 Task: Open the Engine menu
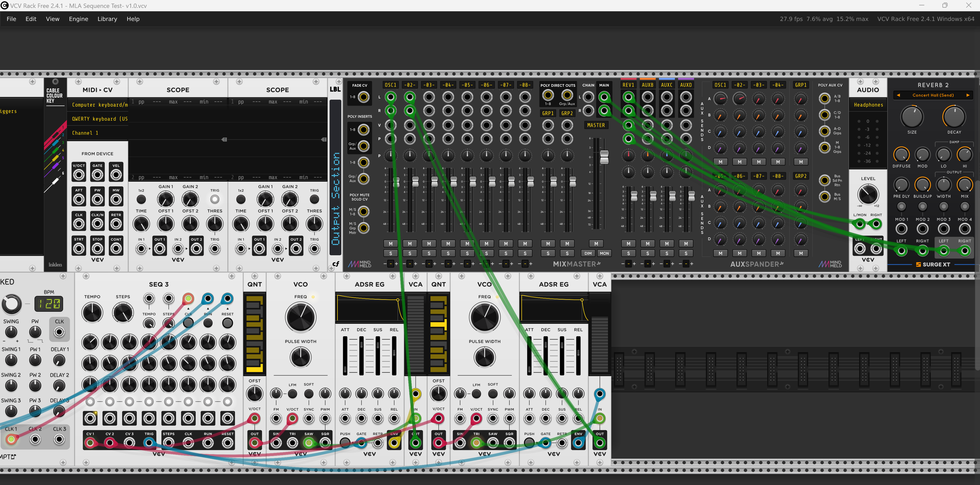pos(78,19)
